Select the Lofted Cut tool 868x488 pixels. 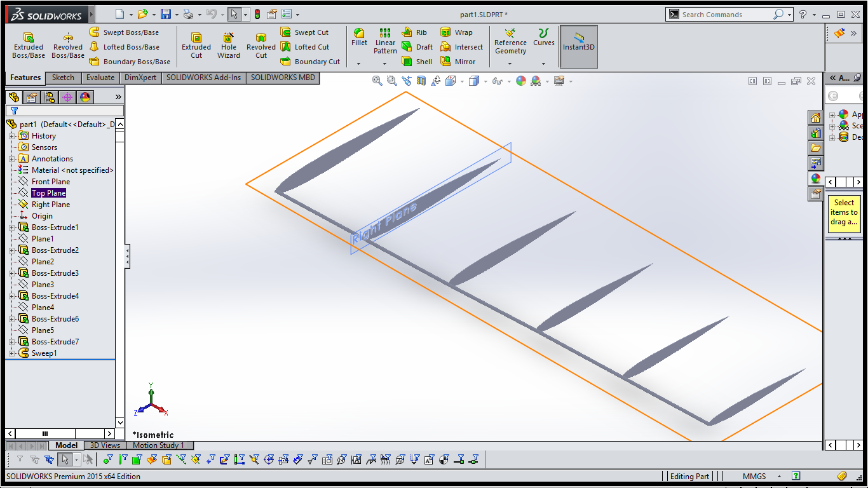[305, 47]
